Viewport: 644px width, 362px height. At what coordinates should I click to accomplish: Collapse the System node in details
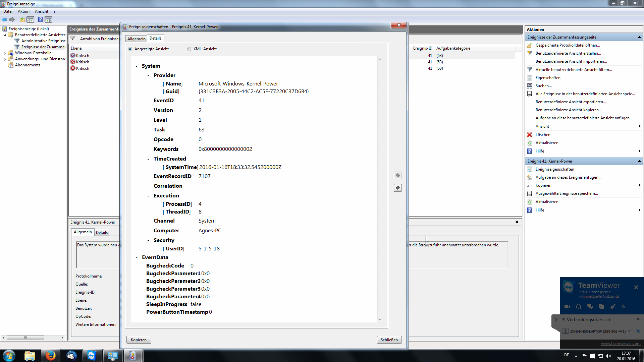[137, 66]
